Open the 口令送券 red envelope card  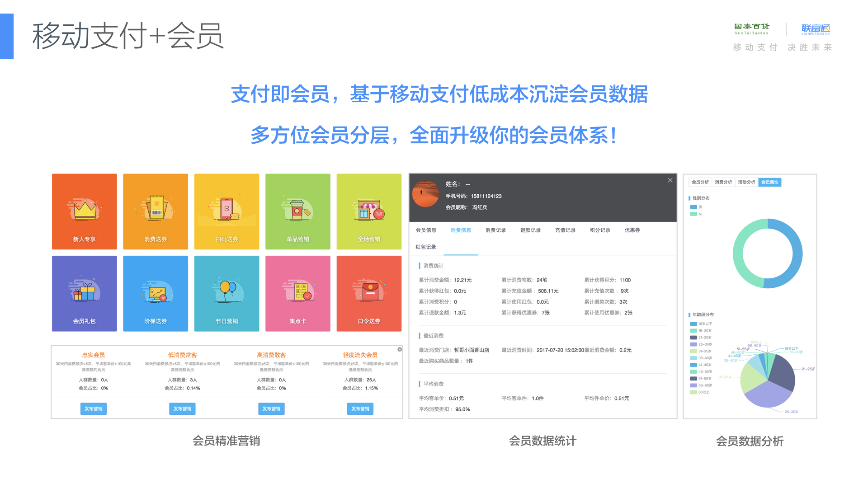tap(369, 294)
